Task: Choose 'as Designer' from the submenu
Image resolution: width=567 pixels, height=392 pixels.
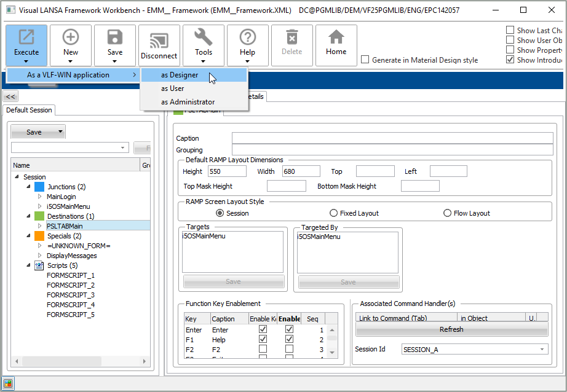Action: [x=180, y=75]
